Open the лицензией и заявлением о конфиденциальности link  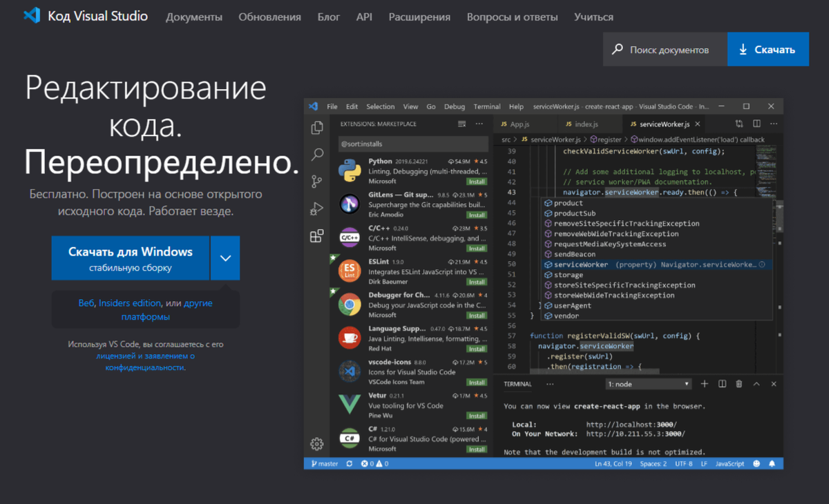pos(146,356)
